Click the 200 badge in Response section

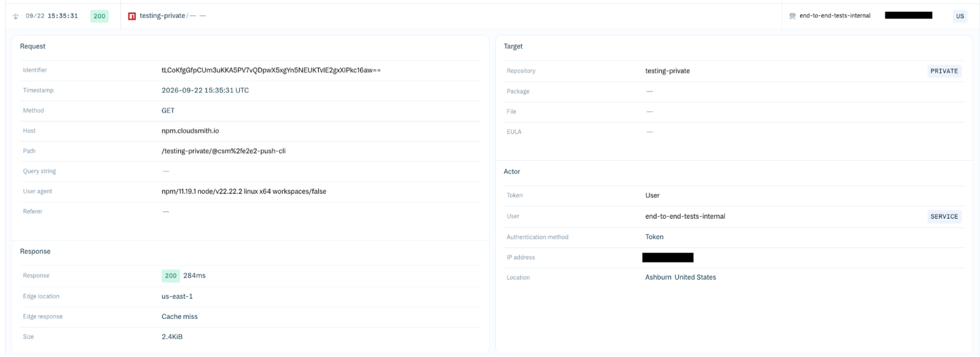click(170, 275)
